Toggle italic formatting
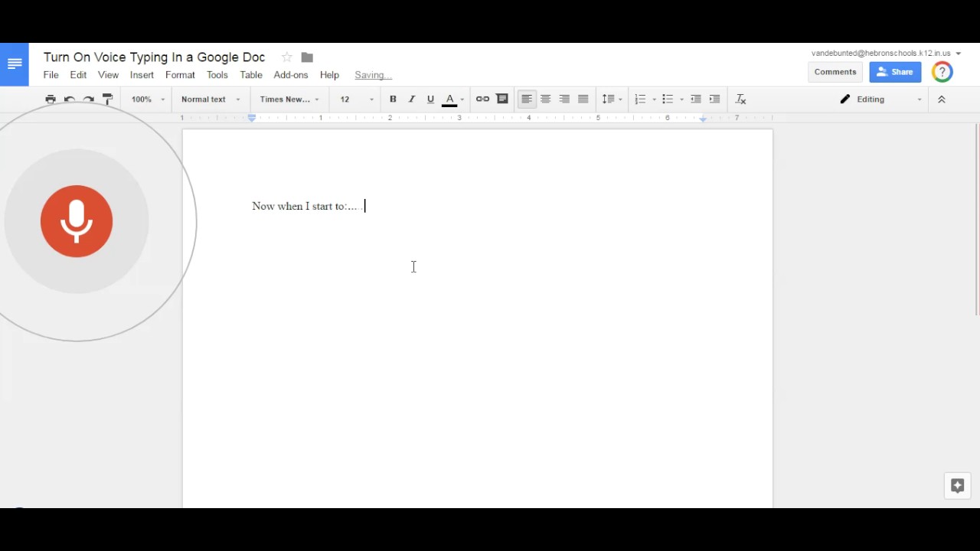 (412, 99)
